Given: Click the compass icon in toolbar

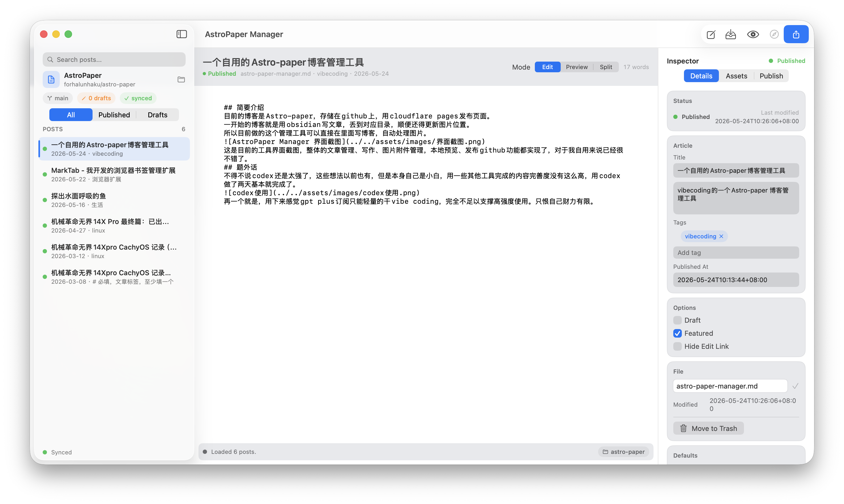Looking at the screenshot, I should [774, 34].
